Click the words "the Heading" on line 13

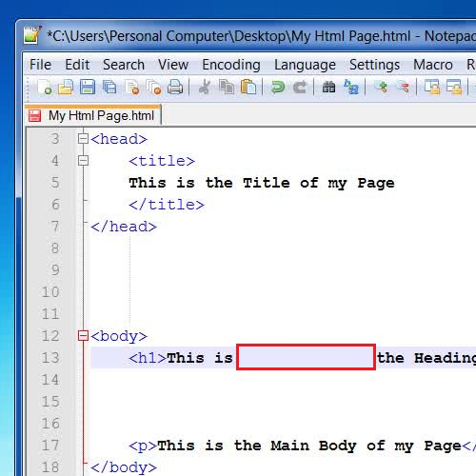coord(426,358)
